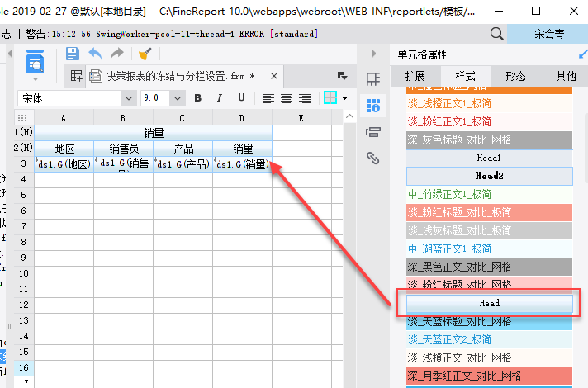
Task: Click the user account 宋会青
Action: 549,34
